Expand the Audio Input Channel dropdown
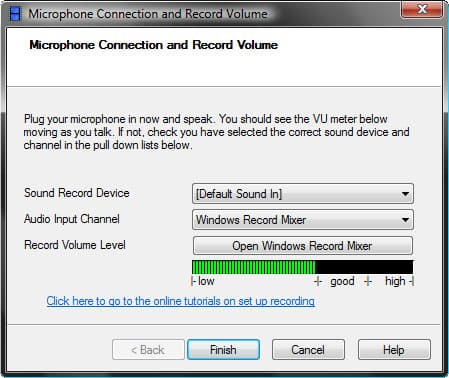Screen dimensions: 449x378 coord(303,220)
